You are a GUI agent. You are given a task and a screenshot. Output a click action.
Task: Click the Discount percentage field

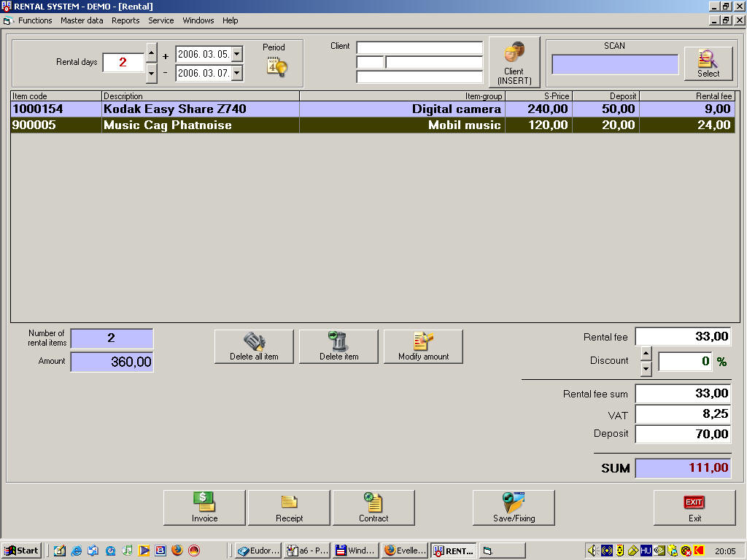coord(686,362)
